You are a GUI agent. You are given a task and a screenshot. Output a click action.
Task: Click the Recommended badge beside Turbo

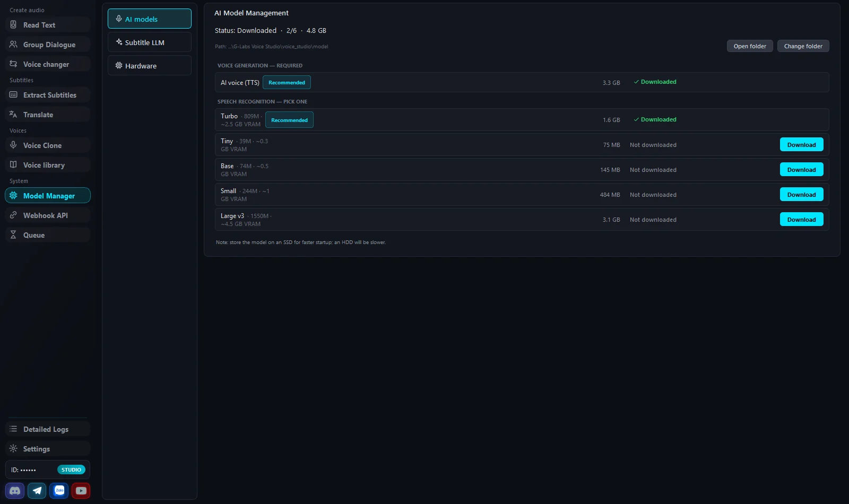(x=289, y=120)
